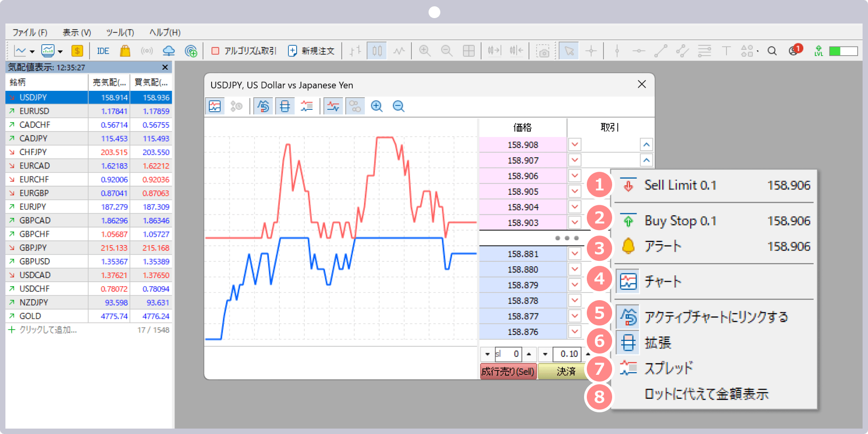Open the ツール(T) menu
This screenshot has height=434, width=868.
coord(120,33)
